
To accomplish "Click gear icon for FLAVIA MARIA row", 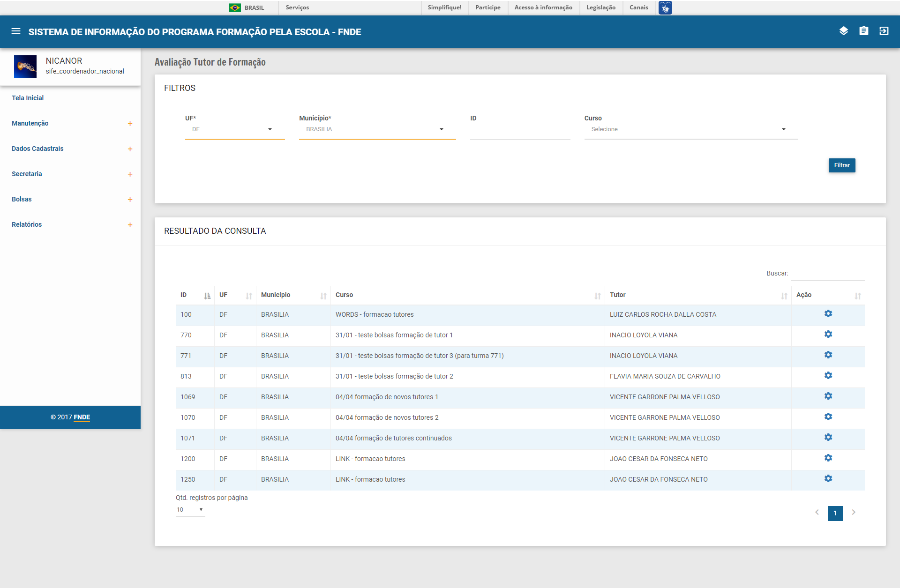I will (x=828, y=375).
